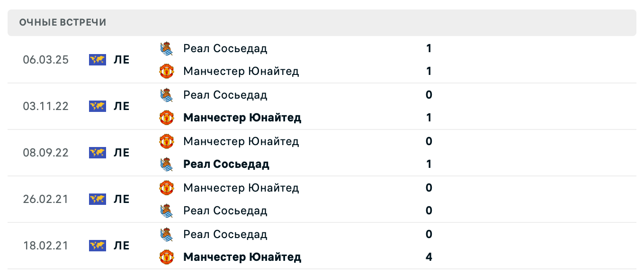The height and width of the screenshot is (276, 644).
Task: Open Реал Сосьедад team link from 06.03.25
Action: (225, 48)
